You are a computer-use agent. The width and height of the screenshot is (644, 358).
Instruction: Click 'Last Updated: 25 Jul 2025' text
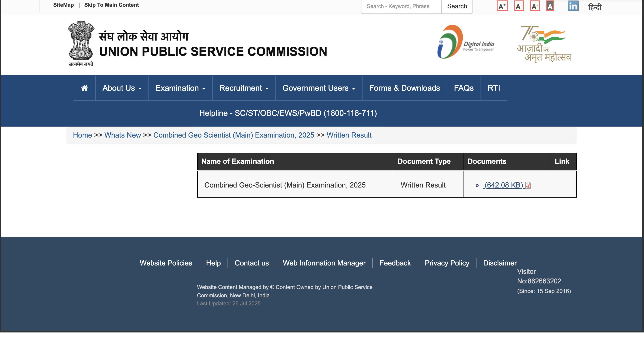pos(229,304)
